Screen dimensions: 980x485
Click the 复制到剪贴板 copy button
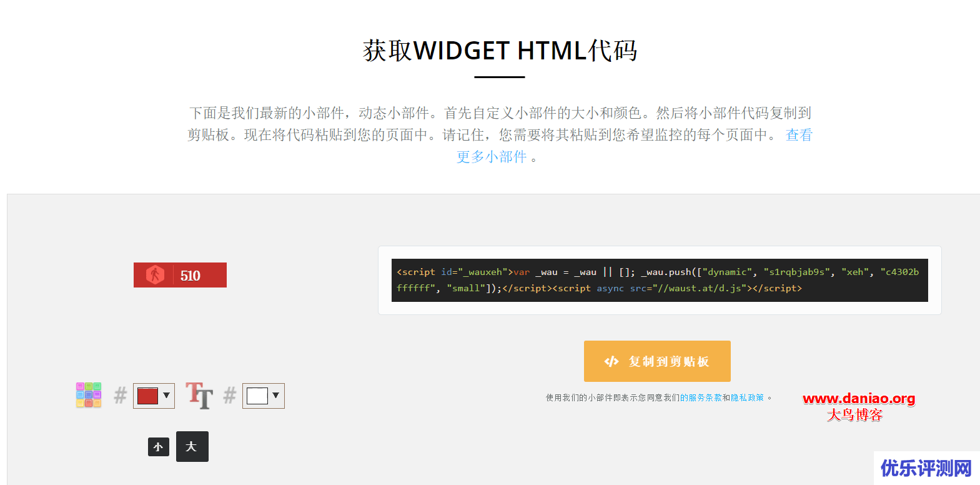[657, 361]
